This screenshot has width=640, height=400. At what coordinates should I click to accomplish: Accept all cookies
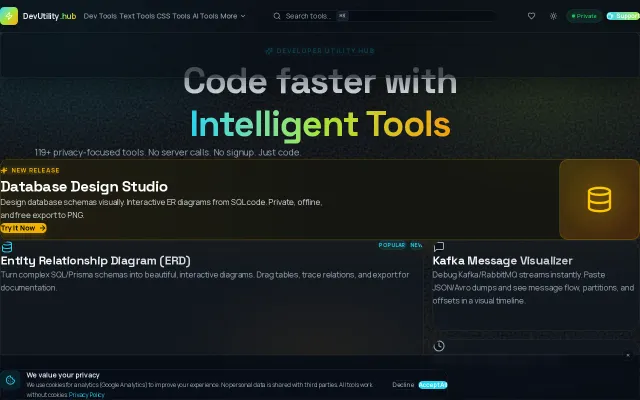433,384
